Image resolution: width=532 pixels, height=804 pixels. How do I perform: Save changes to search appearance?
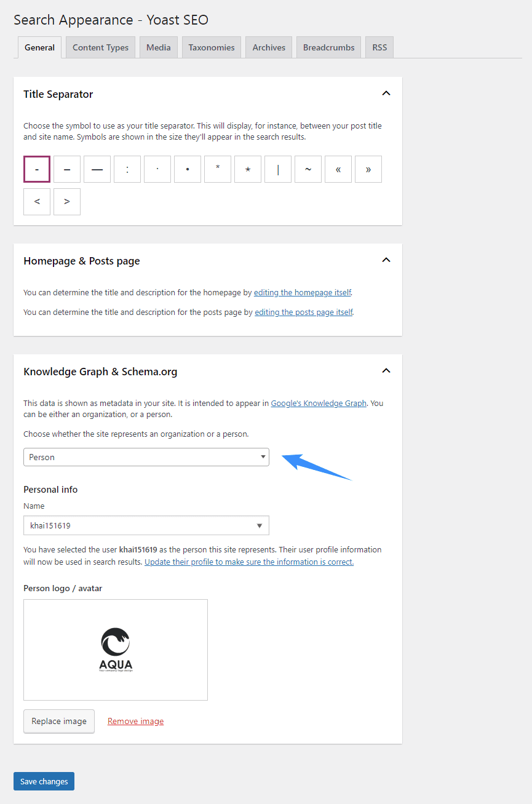(x=44, y=781)
